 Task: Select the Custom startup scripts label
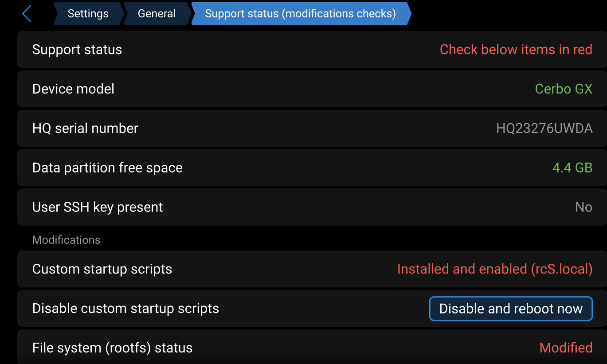click(x=102, y=269)
